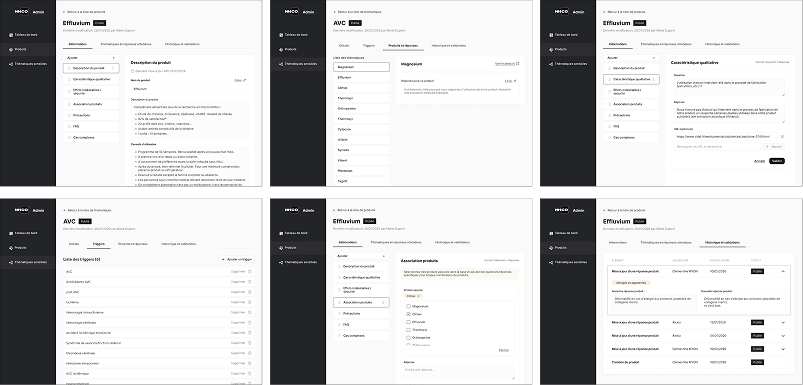
Task: Click Tableau de bord icon on AVC Produits et réponses screen
Action: tap(281, 35)
